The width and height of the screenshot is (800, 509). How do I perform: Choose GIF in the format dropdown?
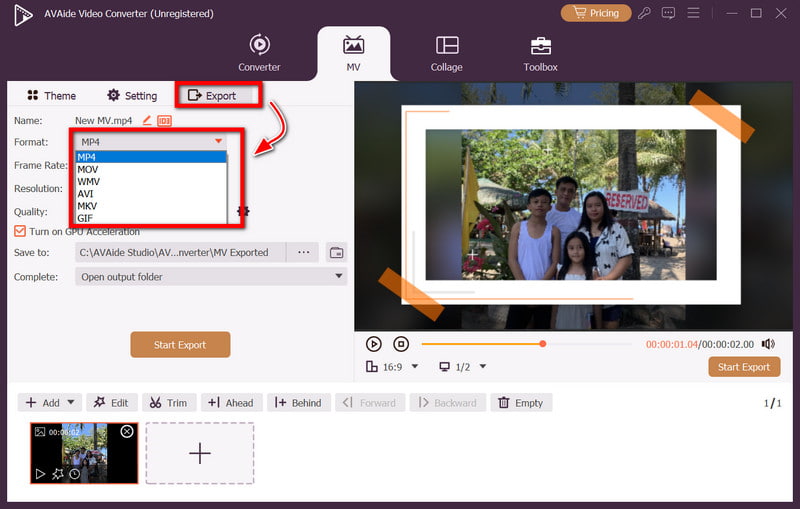click(85, 217)
